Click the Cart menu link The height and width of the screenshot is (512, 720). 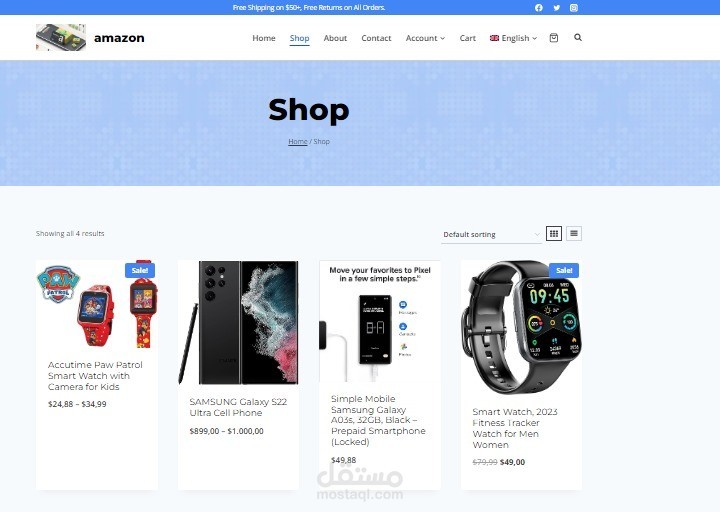click(x=467, y=38)
